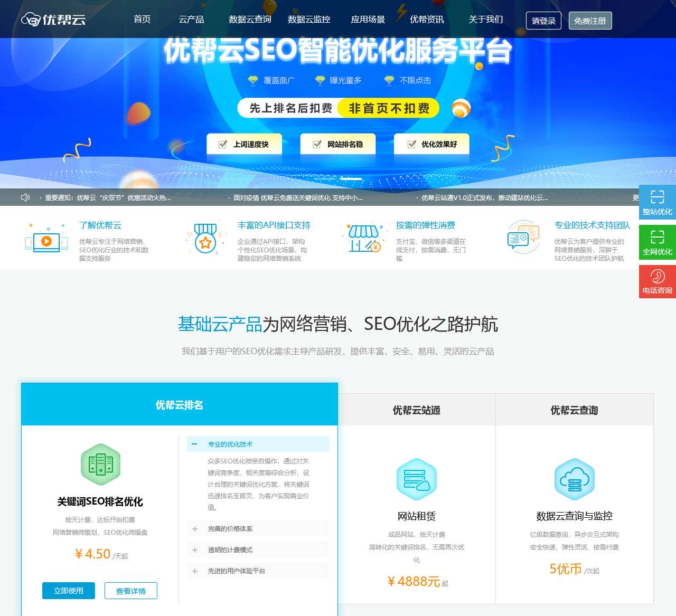
Task: Open the 云产品 menu item
Action: point(191,19)
